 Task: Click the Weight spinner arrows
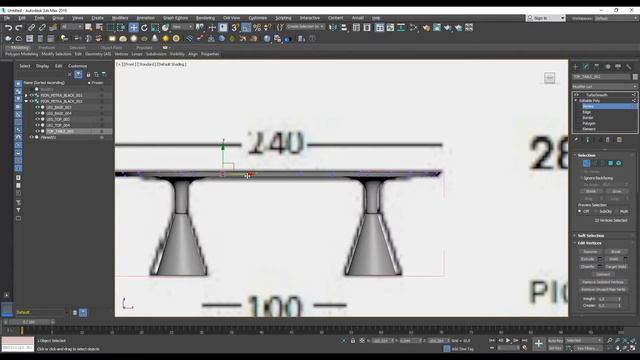point(620,299)
